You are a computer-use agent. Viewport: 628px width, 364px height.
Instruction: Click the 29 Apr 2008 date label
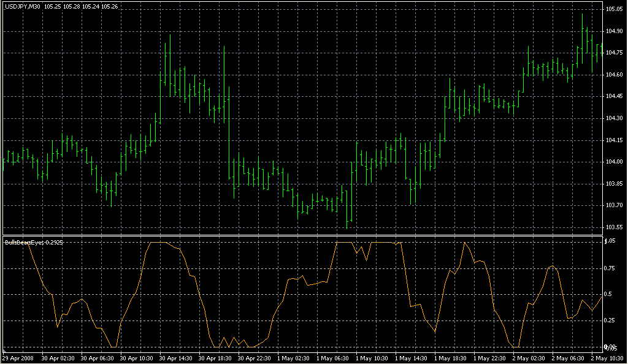point(17,358)
